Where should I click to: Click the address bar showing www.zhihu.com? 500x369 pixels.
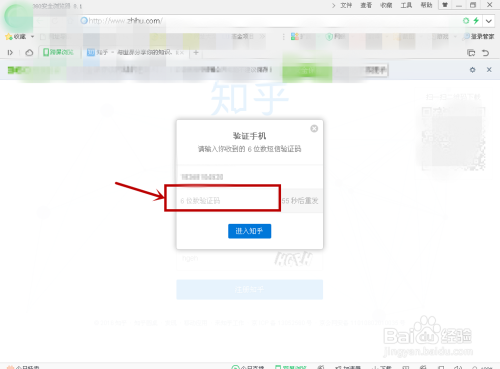[x=267, y=21]
